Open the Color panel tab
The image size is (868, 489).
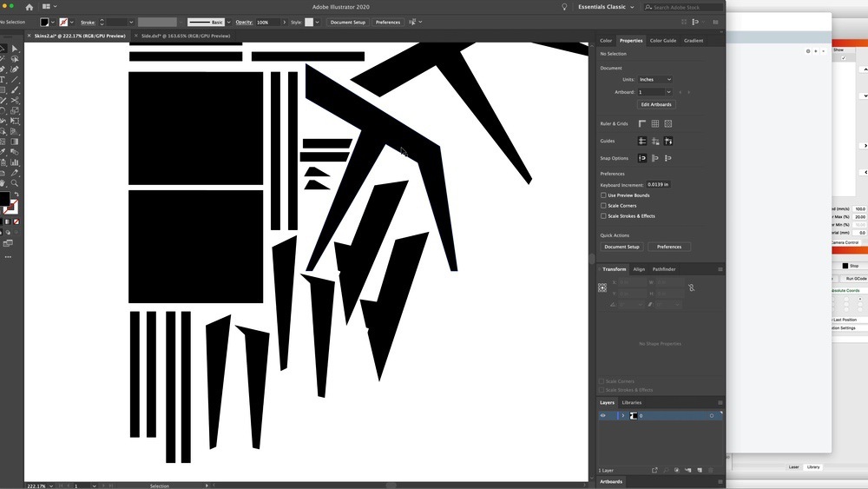tap(606, 41)
